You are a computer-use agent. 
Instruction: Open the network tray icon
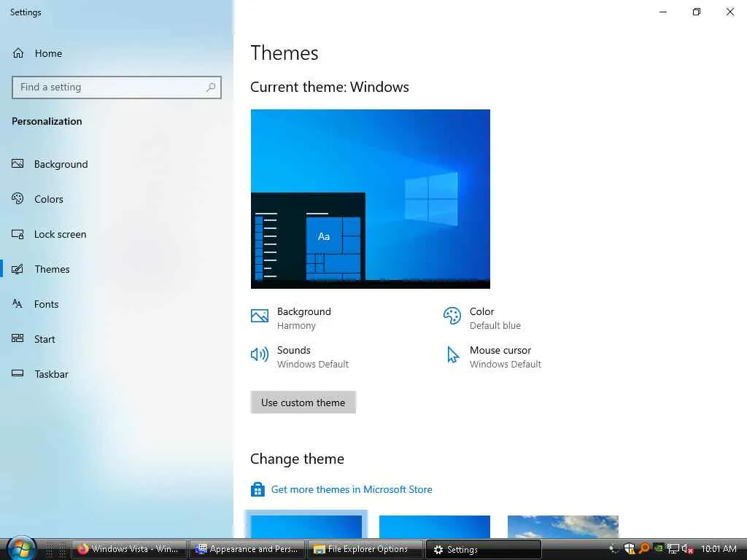tap(673, 548)
